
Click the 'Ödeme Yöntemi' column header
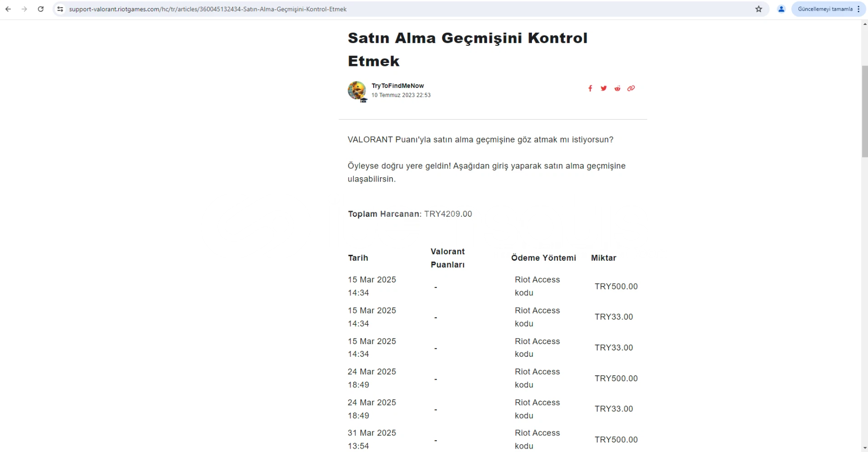click(x=544, y=258)
